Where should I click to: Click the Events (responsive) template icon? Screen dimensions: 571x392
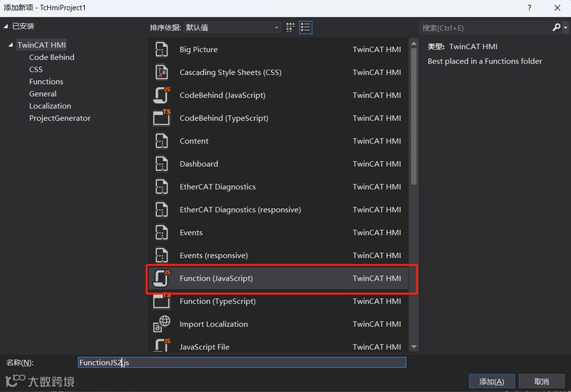[161, 256]
